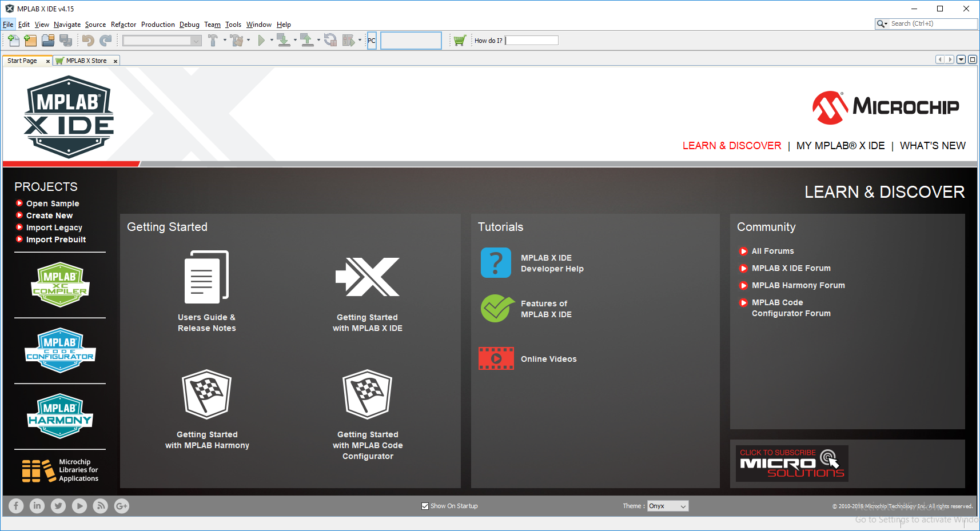Expand the Build Project dropdown arrow
This screenshot has width=980, height=531.
pyautogui.click(x=225, y=40)
